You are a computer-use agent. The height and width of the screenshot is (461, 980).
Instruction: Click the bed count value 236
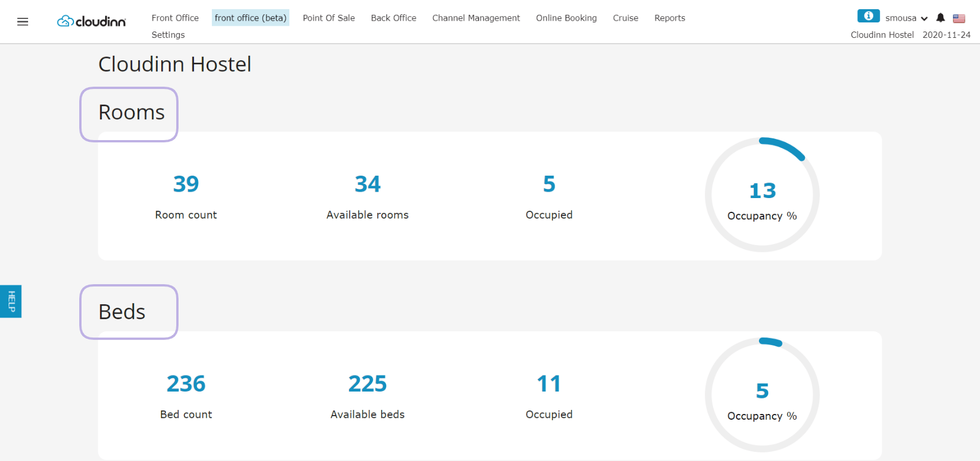186,383
